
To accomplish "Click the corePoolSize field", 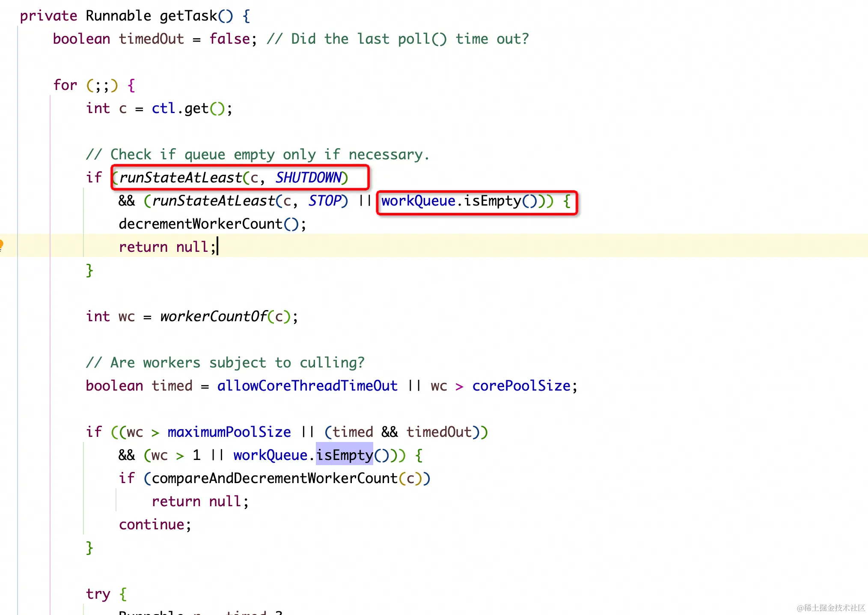I will click(521, 386).
